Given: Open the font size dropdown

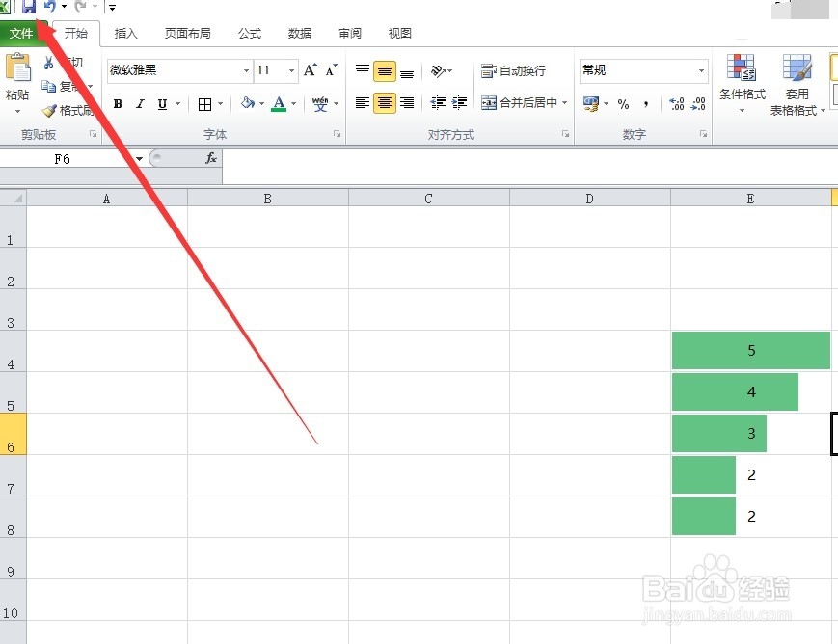Looking at the screenshot, I should coord(290,70).
